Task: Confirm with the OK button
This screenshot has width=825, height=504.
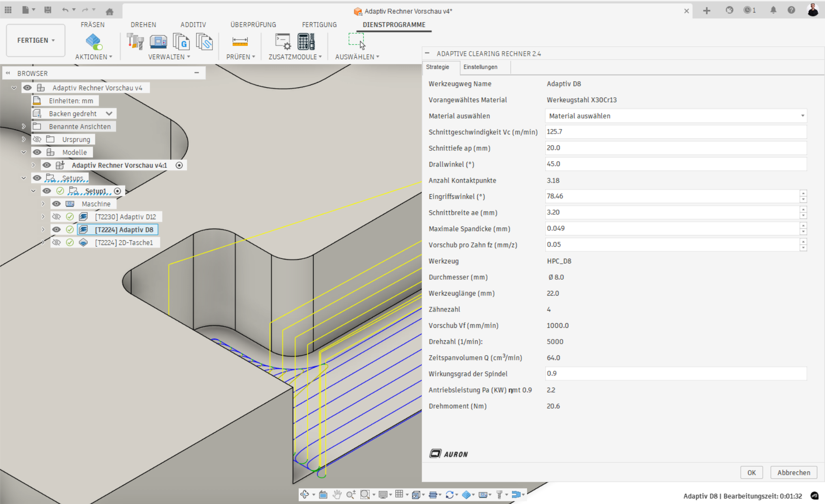Action: tap(751, 472)
